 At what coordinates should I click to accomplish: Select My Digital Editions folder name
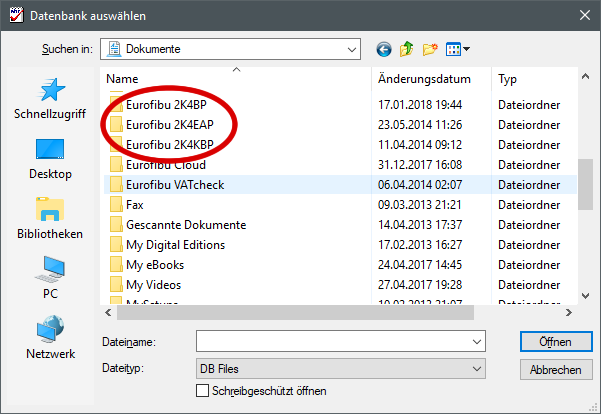176,245
